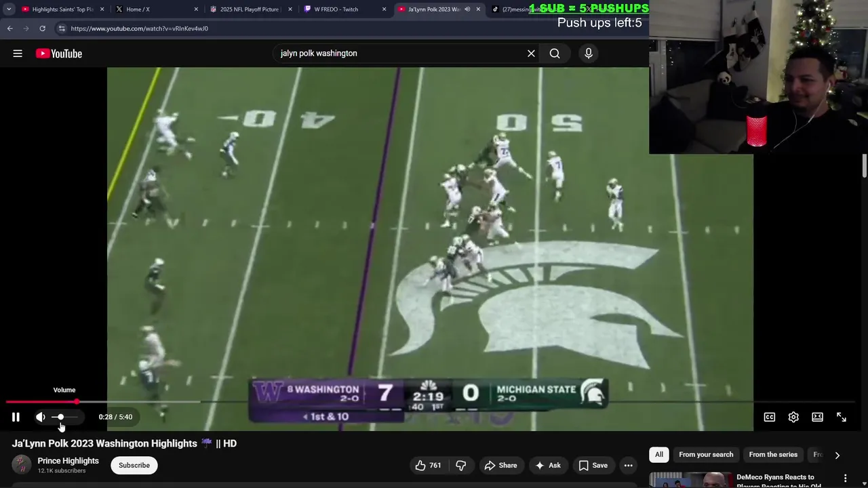Reload the page with the refresh icon

tap(42, 28)
